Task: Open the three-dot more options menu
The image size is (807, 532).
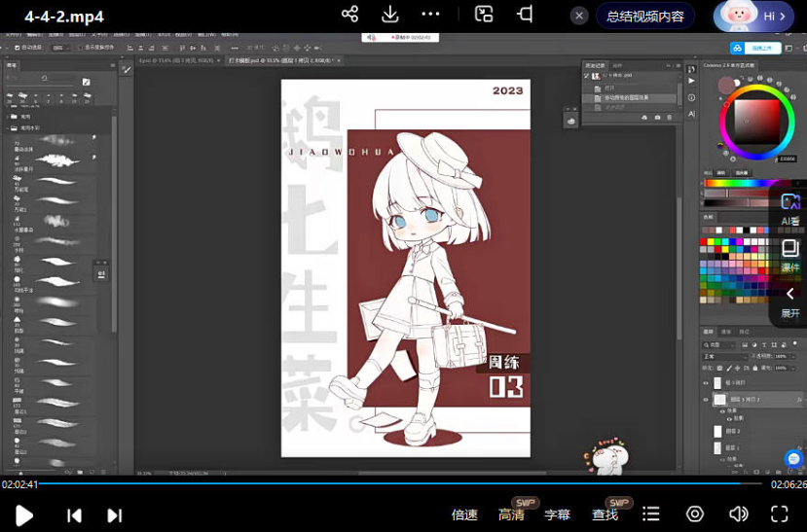Action: pos(430,15)
